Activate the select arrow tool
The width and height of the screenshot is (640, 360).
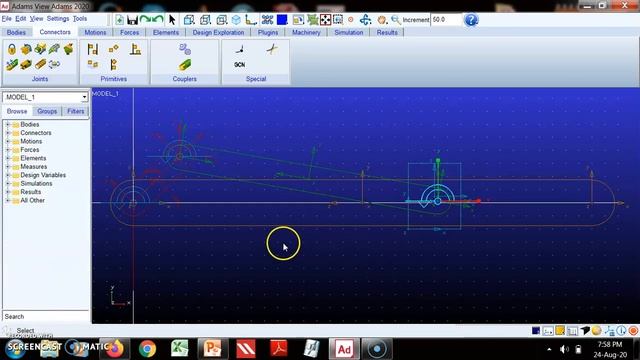pos(172,20)
